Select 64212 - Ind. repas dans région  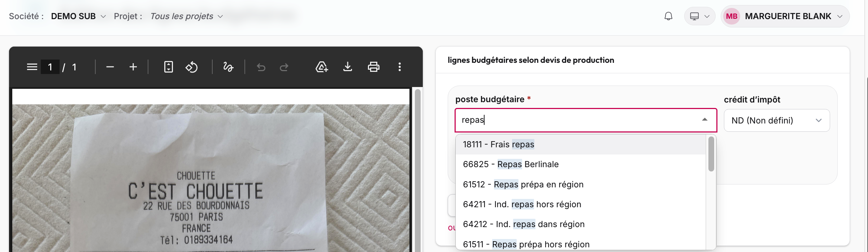pos(581,224)
